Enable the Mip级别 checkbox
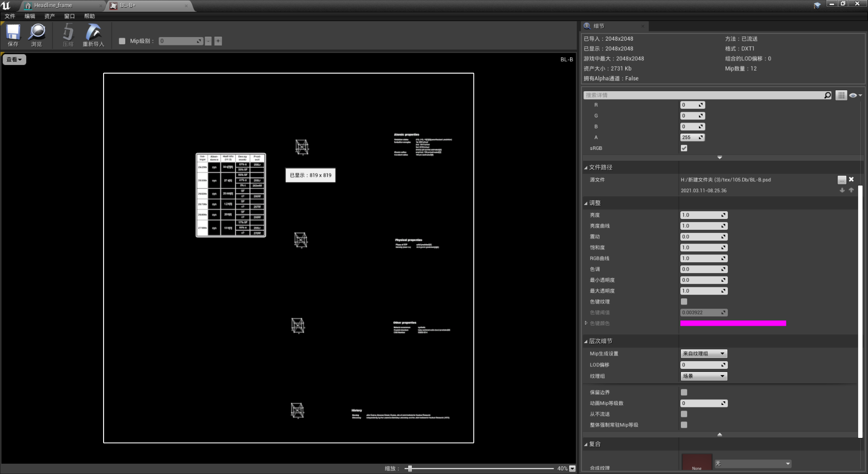Image resolution: width=868 pixels, height=474 pixels. [x=122, y=41]
